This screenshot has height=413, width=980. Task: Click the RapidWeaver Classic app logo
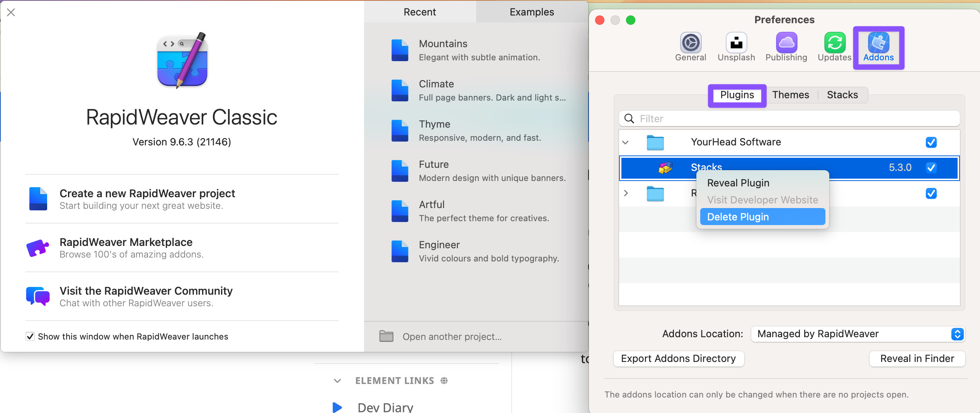182,60
